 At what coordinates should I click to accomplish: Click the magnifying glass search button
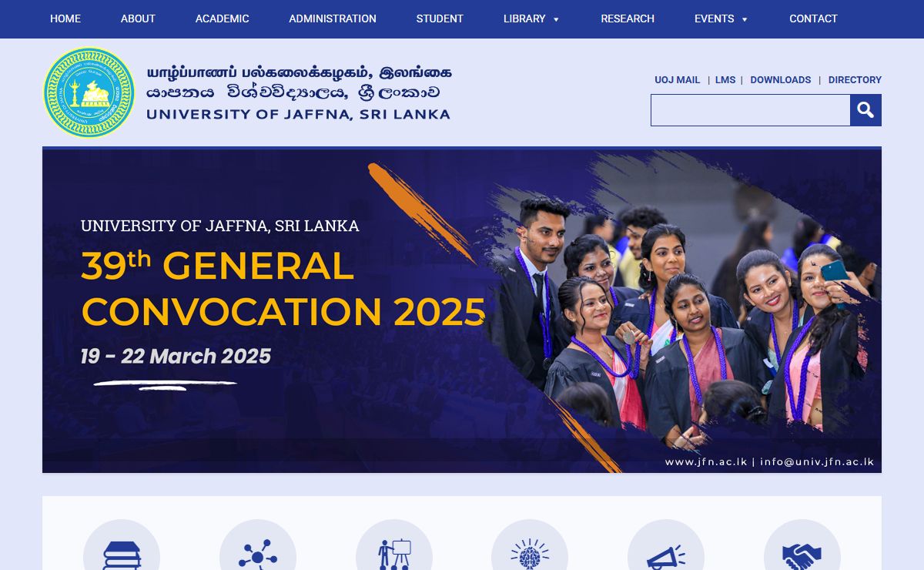865,110
